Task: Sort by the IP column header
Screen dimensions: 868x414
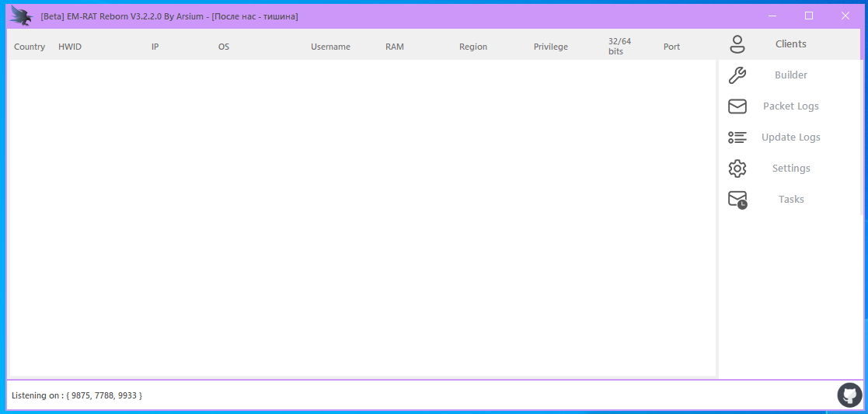Action: (155, 47)
